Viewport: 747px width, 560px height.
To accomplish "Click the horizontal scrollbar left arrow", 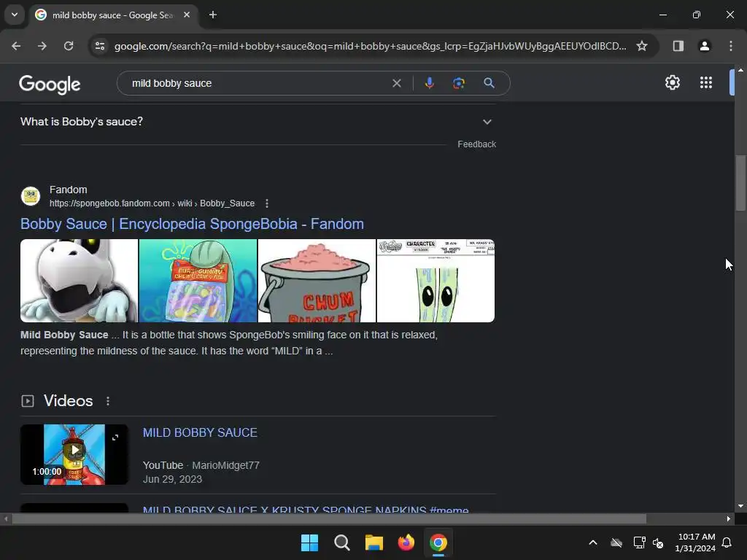I will 6,518.
